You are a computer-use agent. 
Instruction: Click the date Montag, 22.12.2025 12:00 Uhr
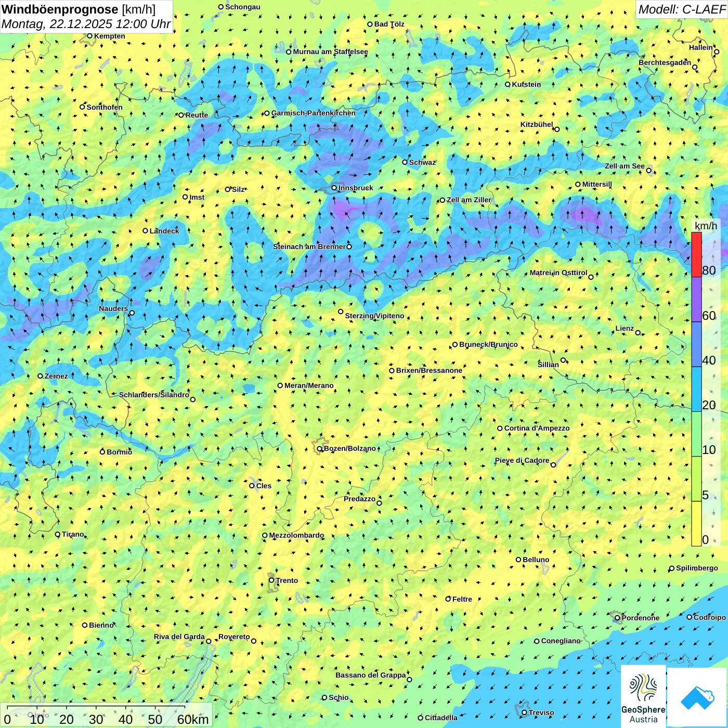point(86,24)
